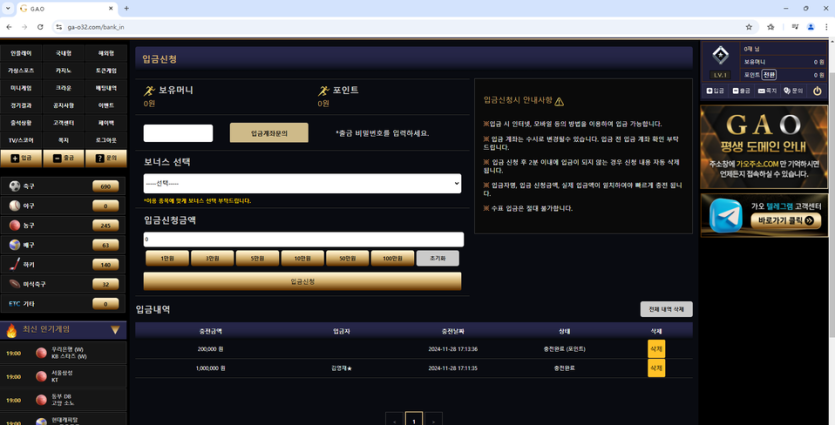This screenshot has width=835, height=425.
Task: Click the plus 입금 icon in user panel
Action: coord(709,91)
